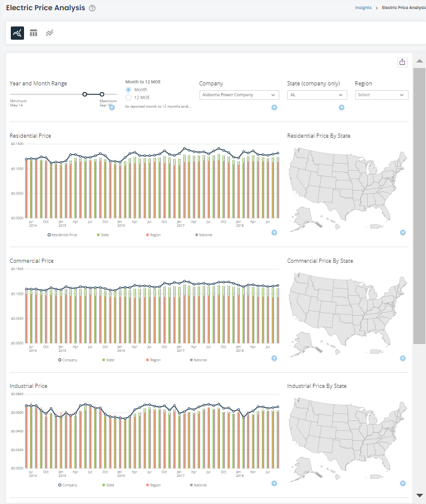Click the Industrial Price By State map
The width and height of the screenshot is (426, 504).
point(348,440)
